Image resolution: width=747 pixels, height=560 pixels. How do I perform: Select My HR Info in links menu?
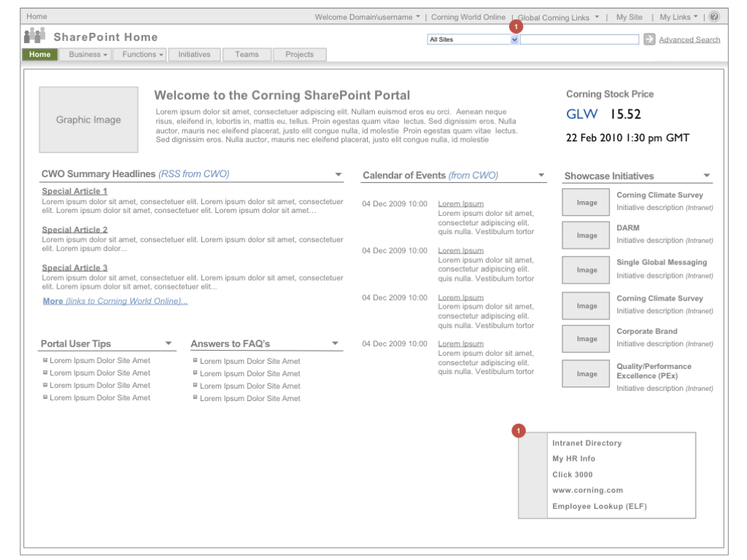click(x=573, y=459)
